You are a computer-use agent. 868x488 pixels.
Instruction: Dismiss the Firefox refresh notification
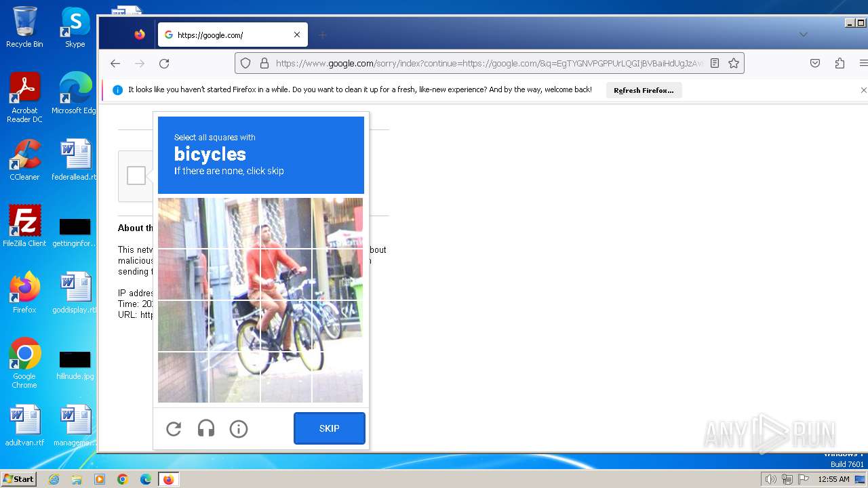(863, 90)
